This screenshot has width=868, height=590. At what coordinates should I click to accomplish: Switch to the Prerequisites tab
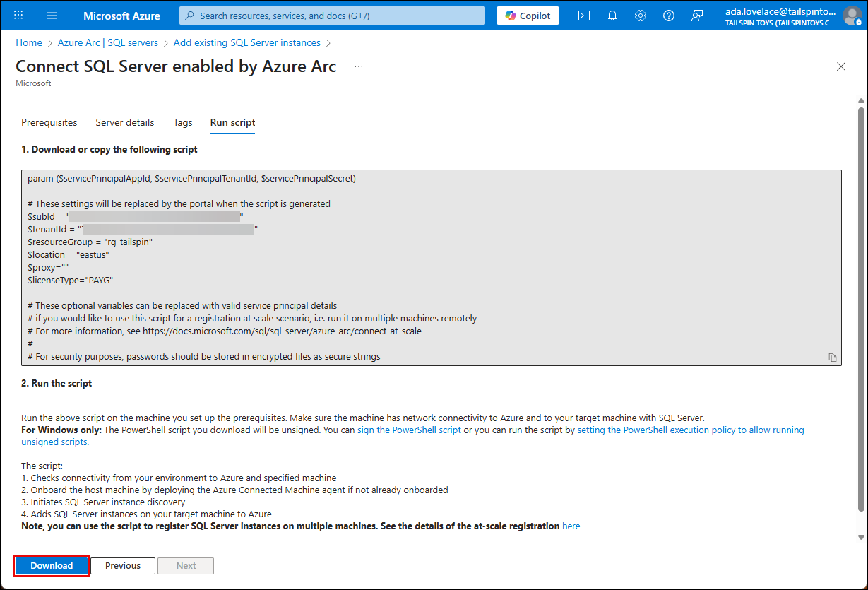[49, 122]
